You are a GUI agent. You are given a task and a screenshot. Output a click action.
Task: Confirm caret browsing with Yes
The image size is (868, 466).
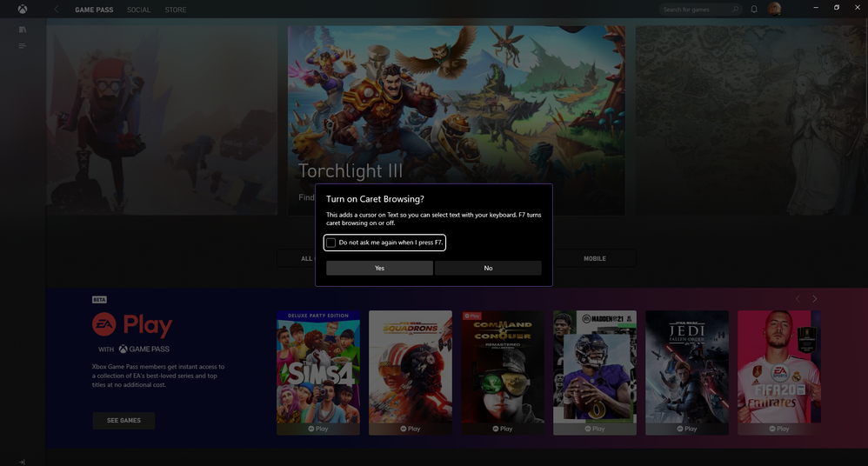click(379, 268)
